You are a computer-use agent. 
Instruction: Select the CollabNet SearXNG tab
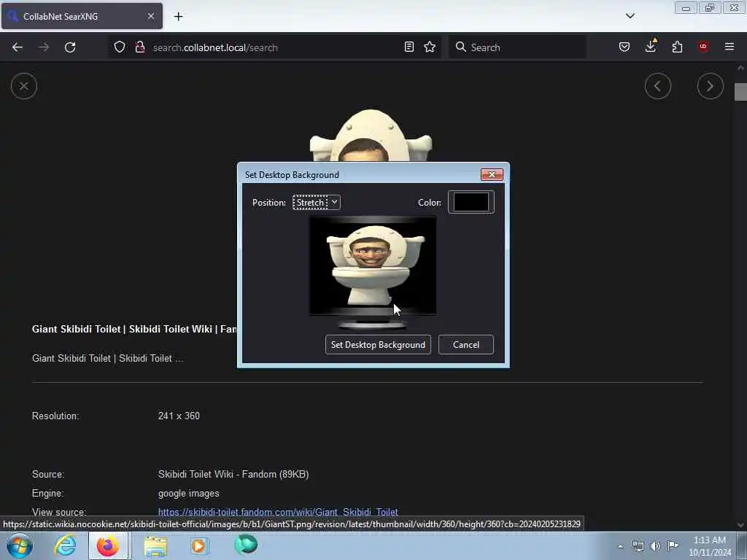point(82,16)
